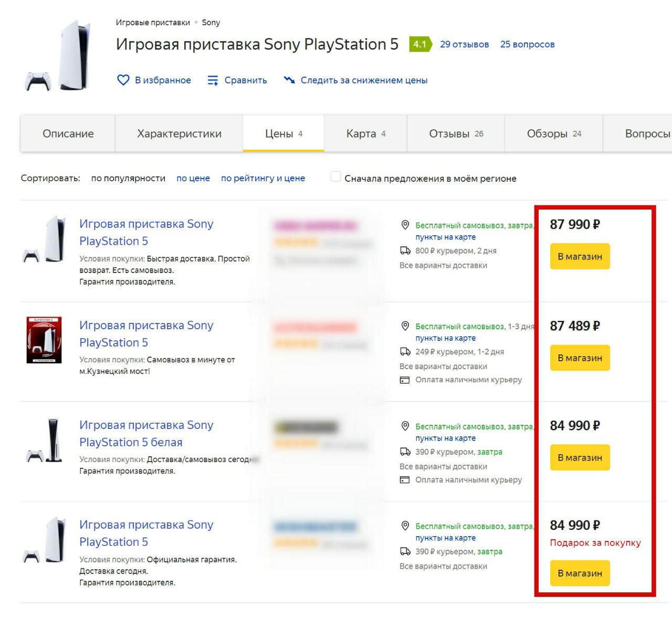Click В магазин for PlayStation 5 белая
Image resolution: width=672 pixels, height=627 pixels.
pos(580,457)
